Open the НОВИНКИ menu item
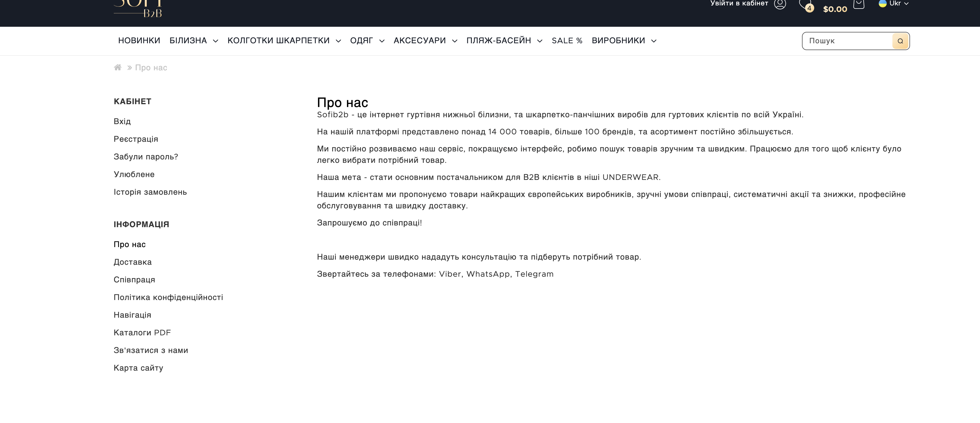Screen dimensions: 980x423 click(x=139, y=41)
